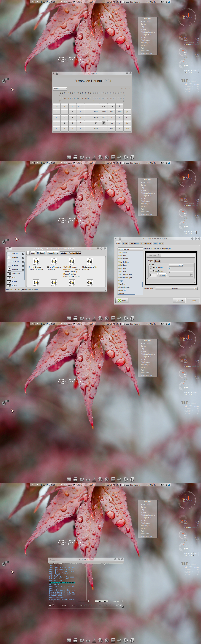Viewport: 201px width, 644px height.
Task: Click the Apply button in Look and Feel
Action: pyautogui.click(x=193, y=300)
